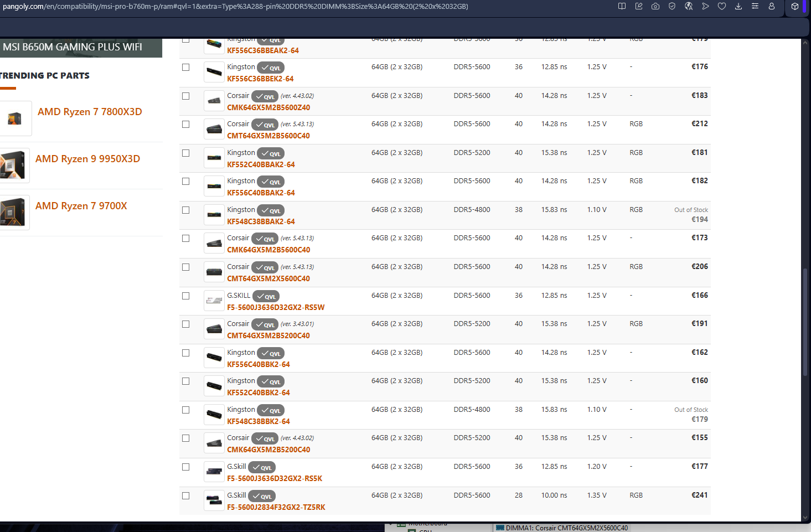Click thumbnail of Kingston KF548C38BBAK2-64 RAM
Screen dimensions: 811x532
[214, 215]
